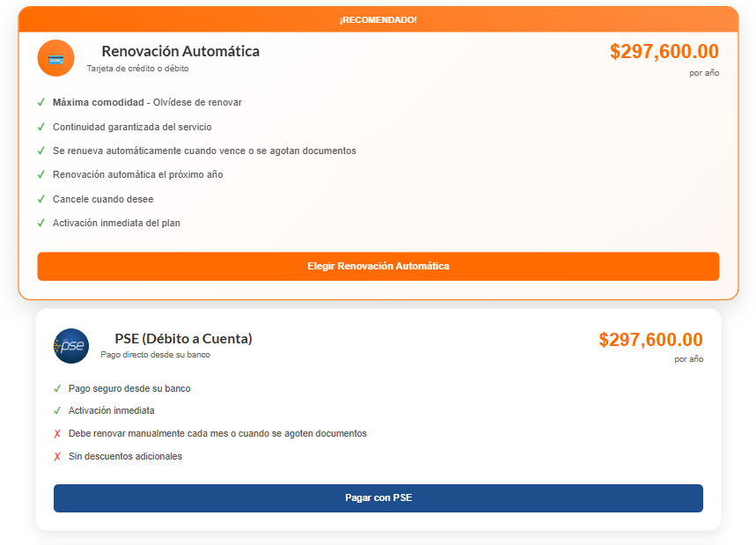The width and height of the screenshot is (756, 545).
Task: Click the checkmark beside Máxima comodidad
Action: coord(41,102)
